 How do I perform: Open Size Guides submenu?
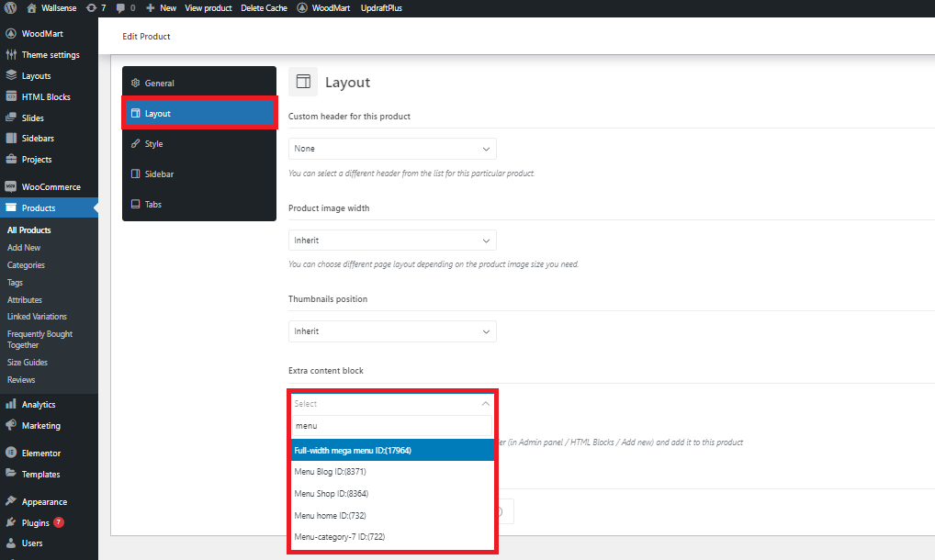pyautogui.click(x=28, y=363)
